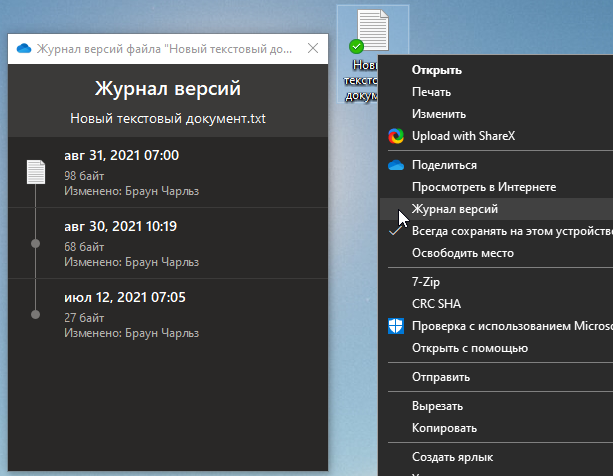Click the 27 байт size label
This screenshot has height=476, width=613.
pyautogui.click(x=84, y=318)
